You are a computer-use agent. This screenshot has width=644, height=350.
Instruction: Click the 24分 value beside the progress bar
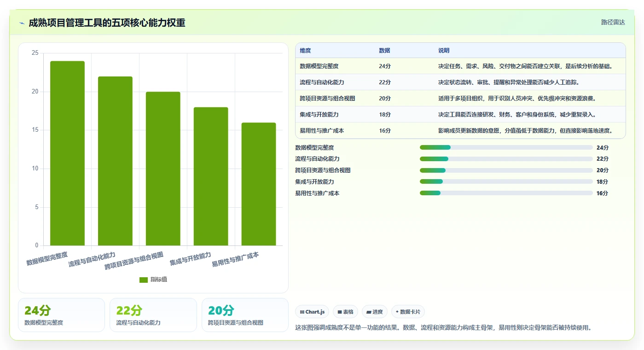[602, 147]
